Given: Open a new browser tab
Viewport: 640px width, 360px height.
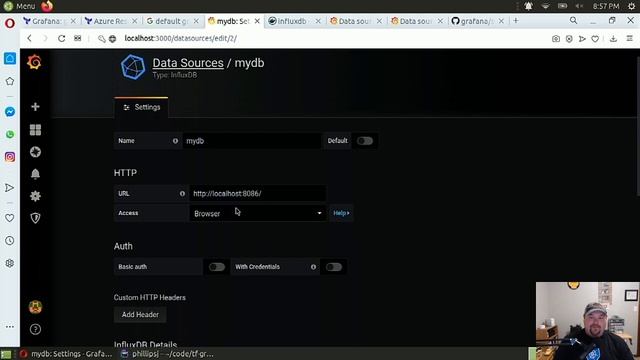Looking at the screenshot, I should (516, 21).
